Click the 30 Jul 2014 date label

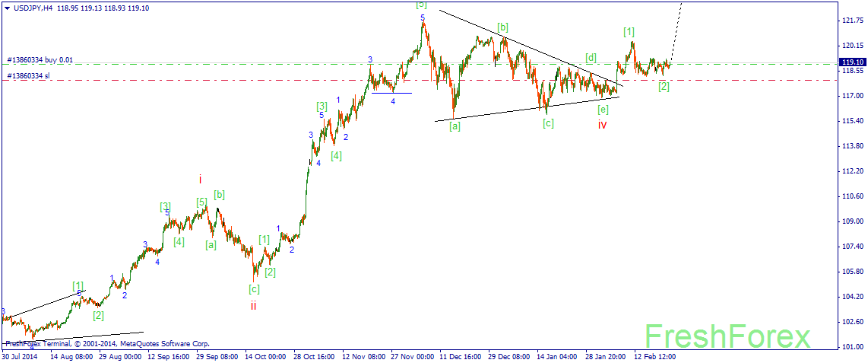(21, 355)
